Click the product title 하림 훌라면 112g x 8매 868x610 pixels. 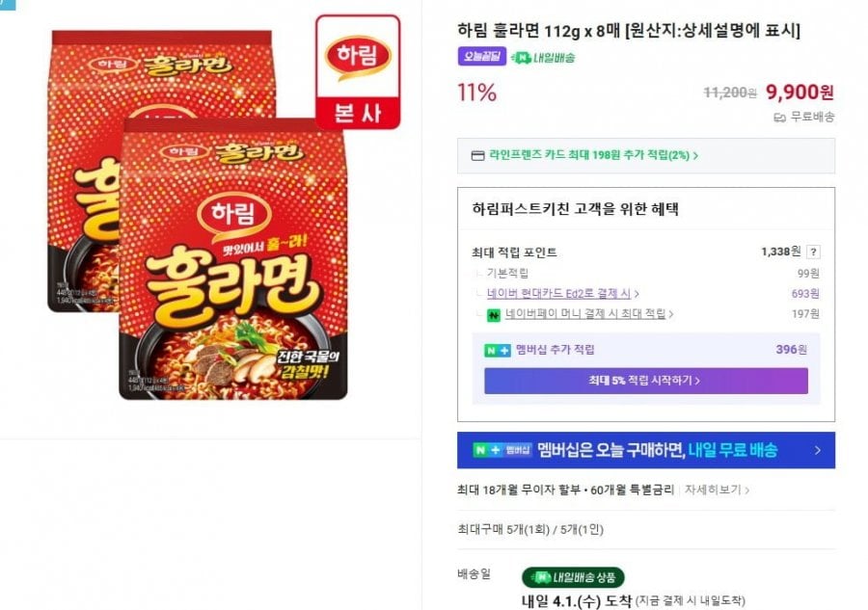[x=629, y=31]
